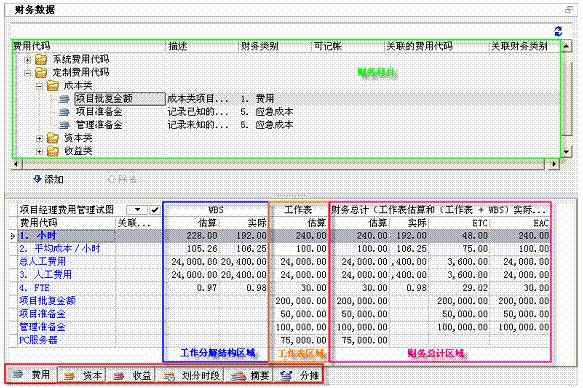
Task: Click the 添加 button
Action: tap(48, 180)
